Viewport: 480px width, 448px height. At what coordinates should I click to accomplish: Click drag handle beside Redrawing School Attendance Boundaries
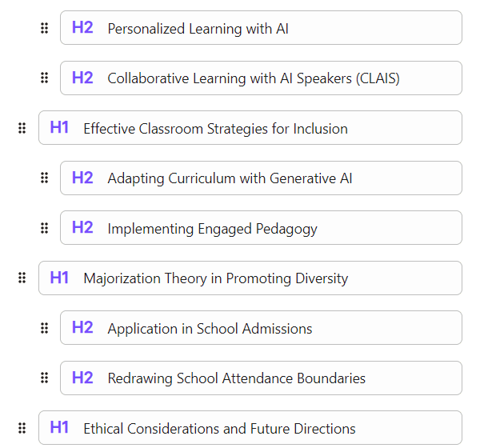(45, 378)
